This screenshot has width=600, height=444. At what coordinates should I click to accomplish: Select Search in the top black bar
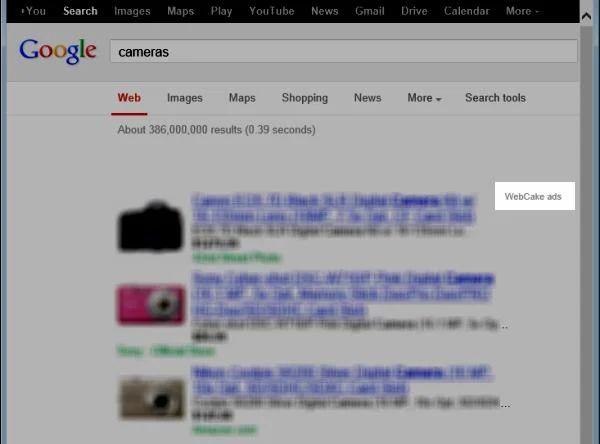[80, 11]
